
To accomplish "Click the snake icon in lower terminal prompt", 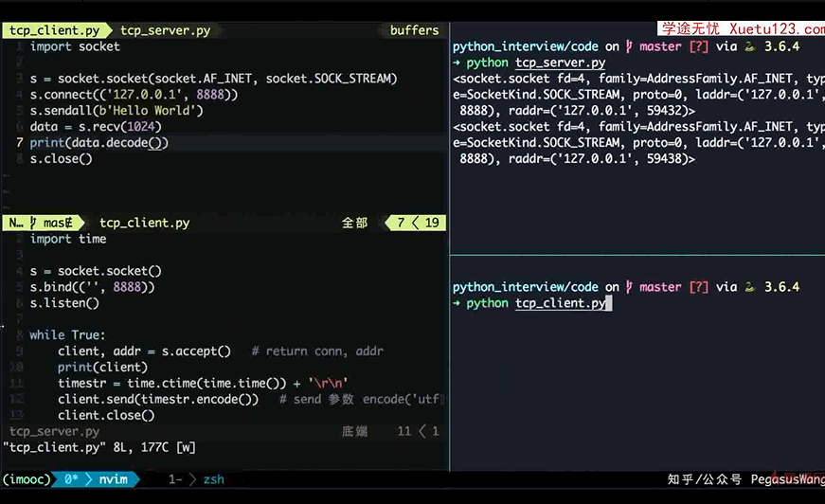I will 750,287.
